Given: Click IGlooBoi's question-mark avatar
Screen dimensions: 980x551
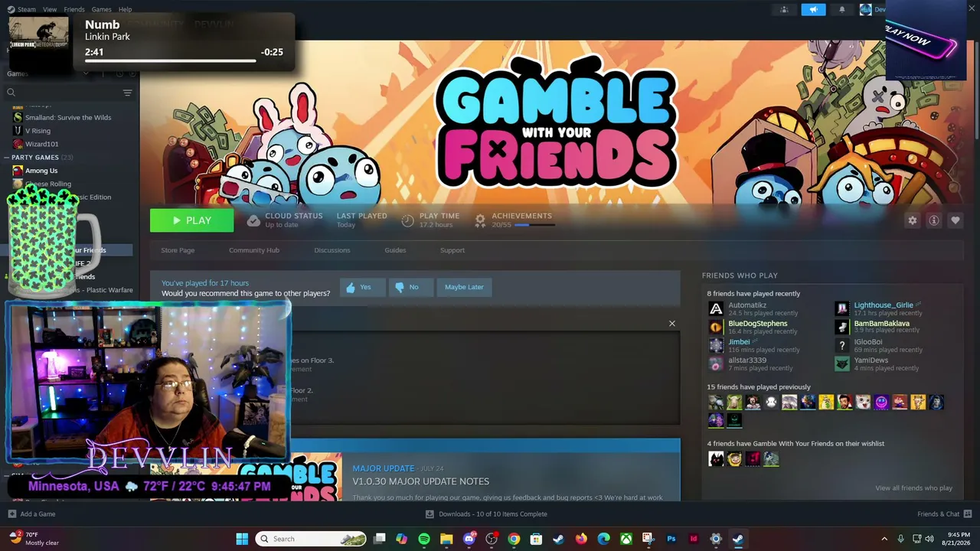Looking at the screenshot, I should tap(842, 346).
